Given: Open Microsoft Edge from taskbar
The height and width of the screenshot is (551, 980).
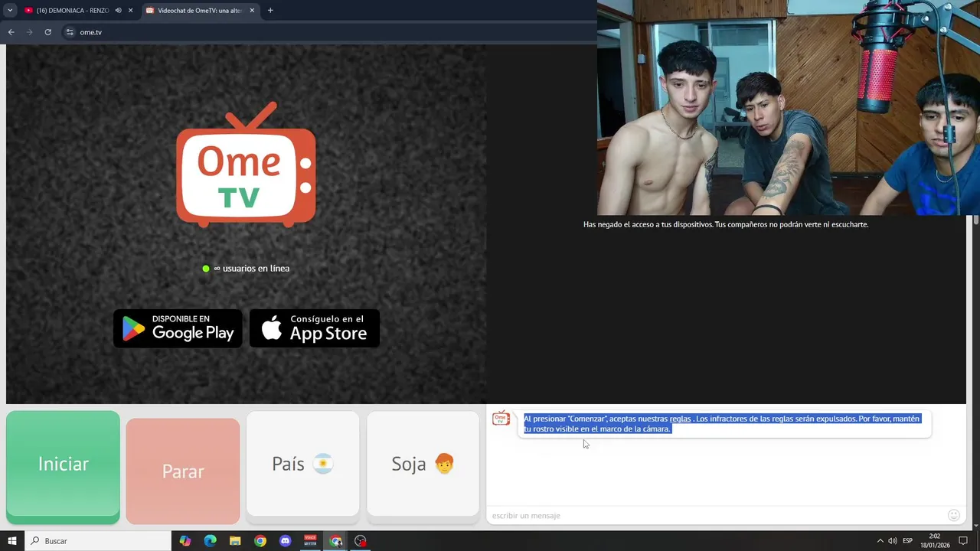Looking at the screenshot, I should 211,541.
